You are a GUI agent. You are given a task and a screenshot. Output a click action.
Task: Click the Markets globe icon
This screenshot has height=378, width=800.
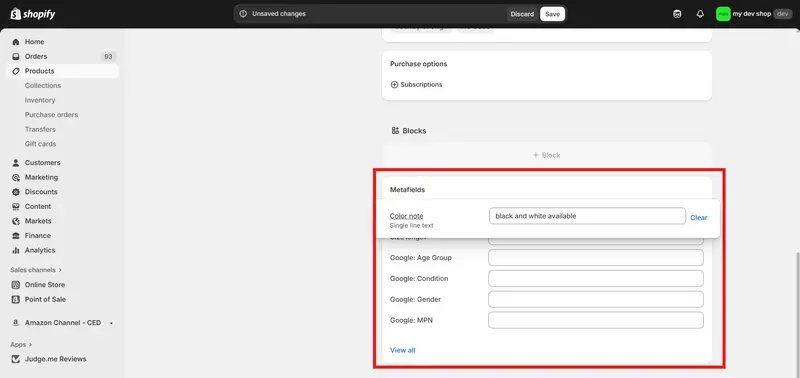[16, 221]
